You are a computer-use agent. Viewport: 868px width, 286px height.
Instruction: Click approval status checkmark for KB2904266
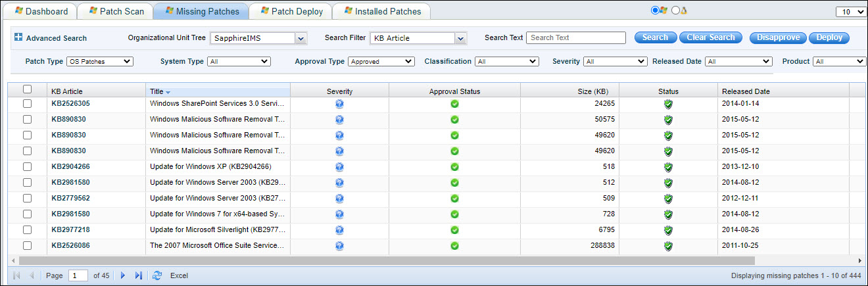(454, 166)
